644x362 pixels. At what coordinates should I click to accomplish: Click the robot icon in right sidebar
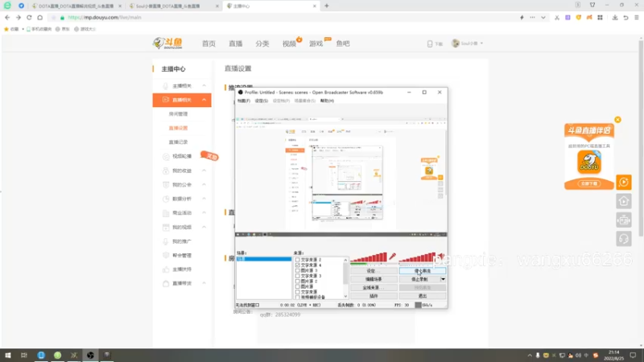tap(623, 220)
